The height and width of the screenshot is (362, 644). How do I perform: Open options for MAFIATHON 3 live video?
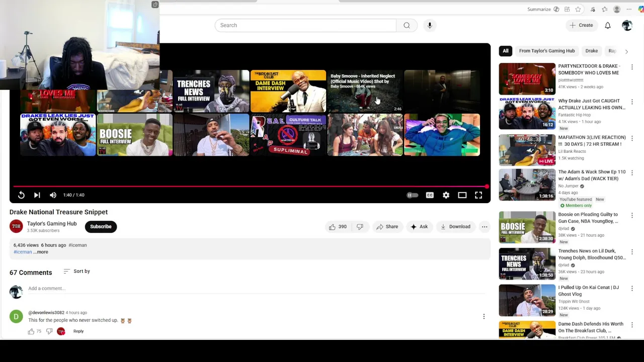click(632, 138)
